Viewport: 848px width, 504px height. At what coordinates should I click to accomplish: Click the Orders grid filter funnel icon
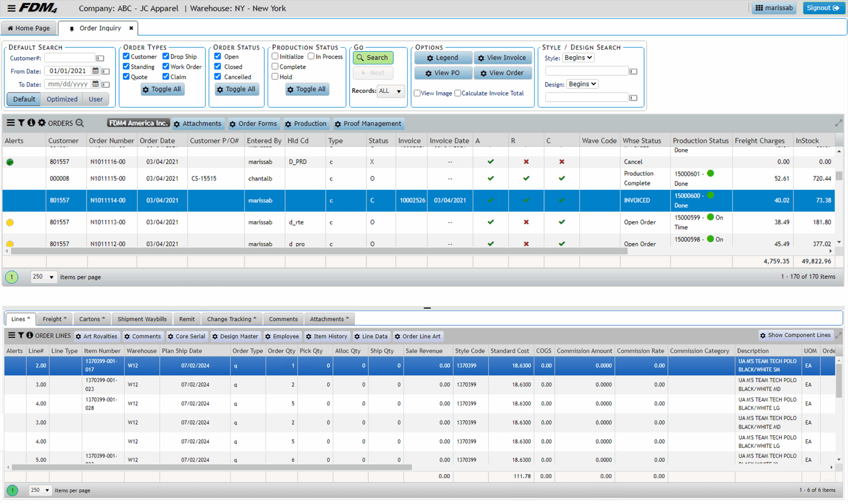[x=21, y=123]
